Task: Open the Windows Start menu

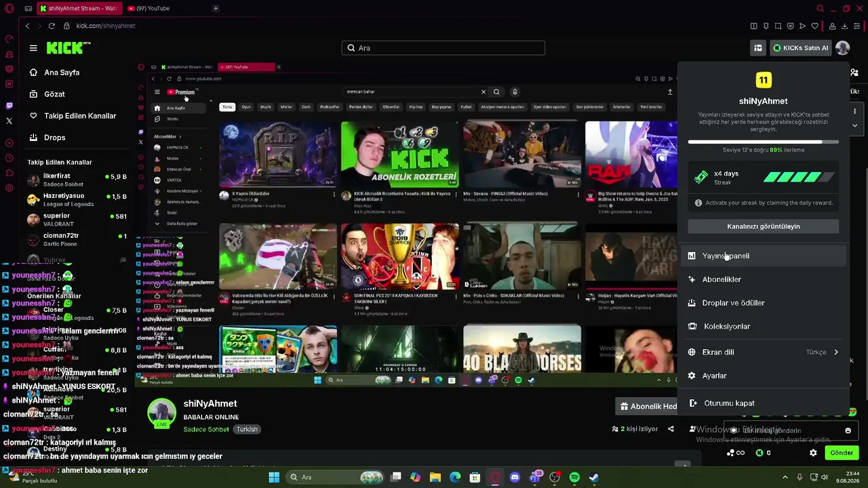Action: point(274,477)
